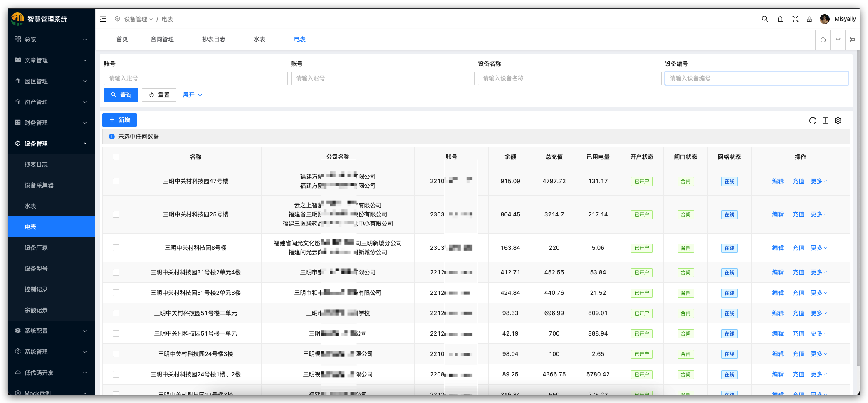Click the 新增 add button

pyautogui.click(x=119, y=120)
